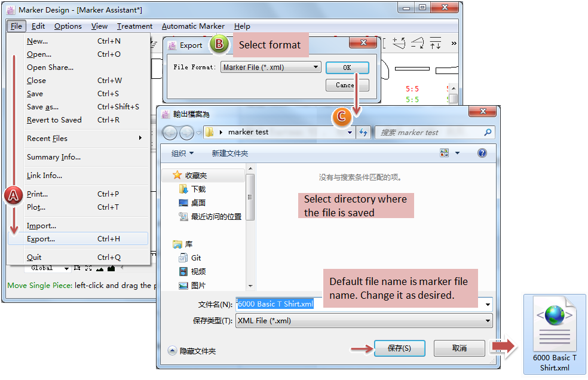This screenshot has height=380, width=588.
Task: Click the rotate counterclockwise (plus) tool icon
Action: click(399, 43)
